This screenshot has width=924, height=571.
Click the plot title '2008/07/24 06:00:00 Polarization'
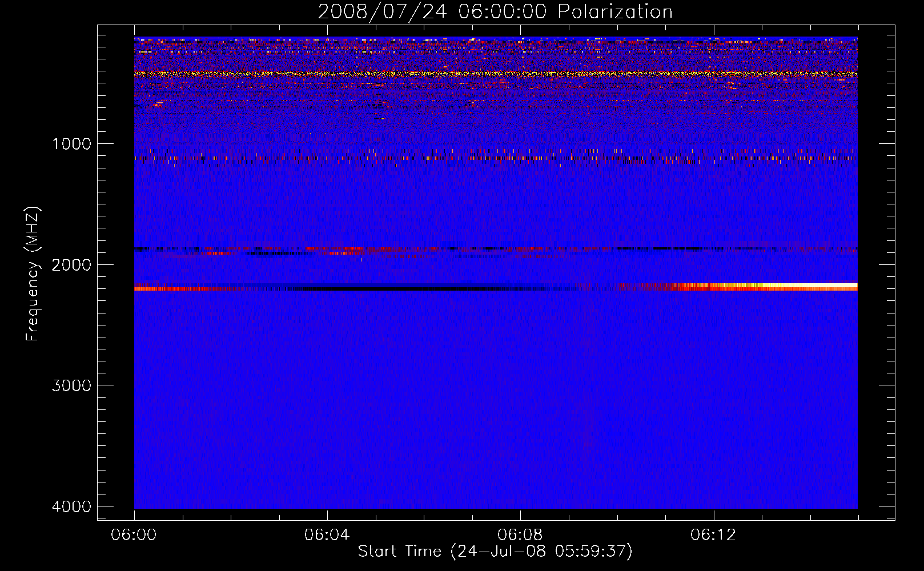pos(495,11)
